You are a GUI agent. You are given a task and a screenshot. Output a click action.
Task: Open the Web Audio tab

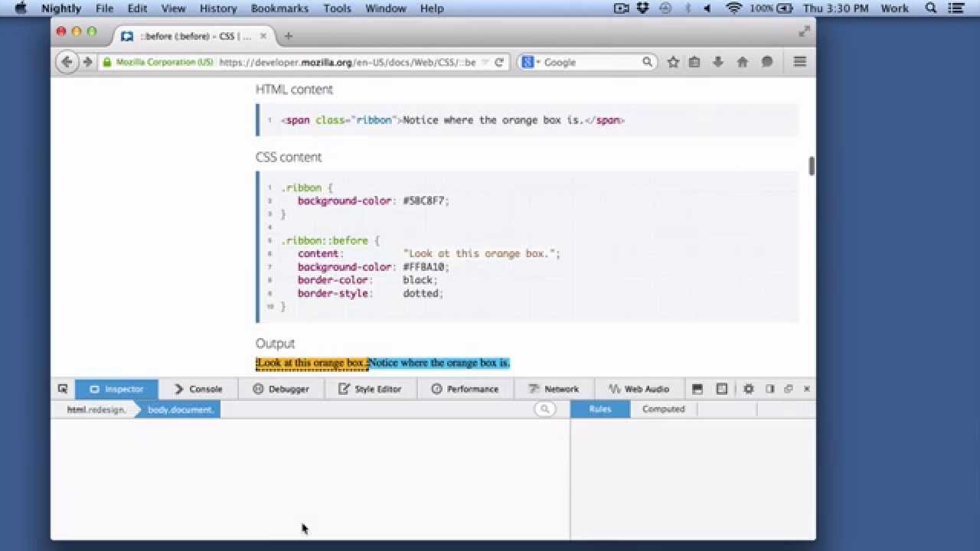coord(639,389)
